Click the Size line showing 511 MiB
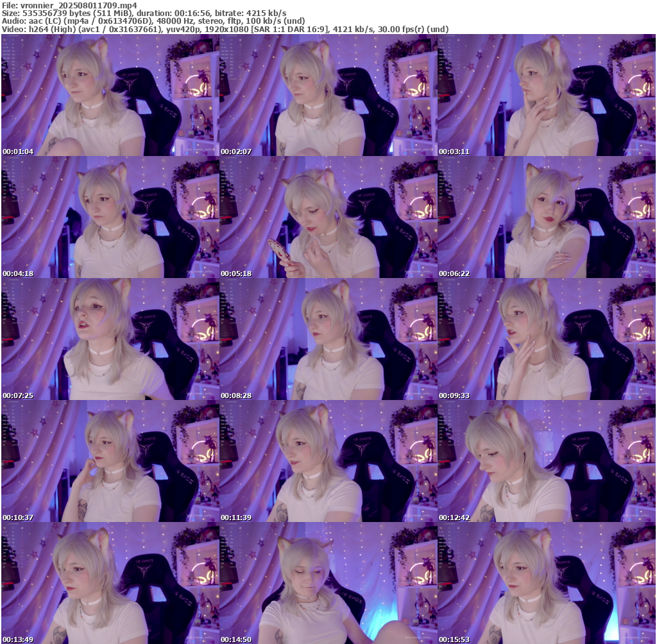This screenshot has width=657, height=644. click(144, 13)
